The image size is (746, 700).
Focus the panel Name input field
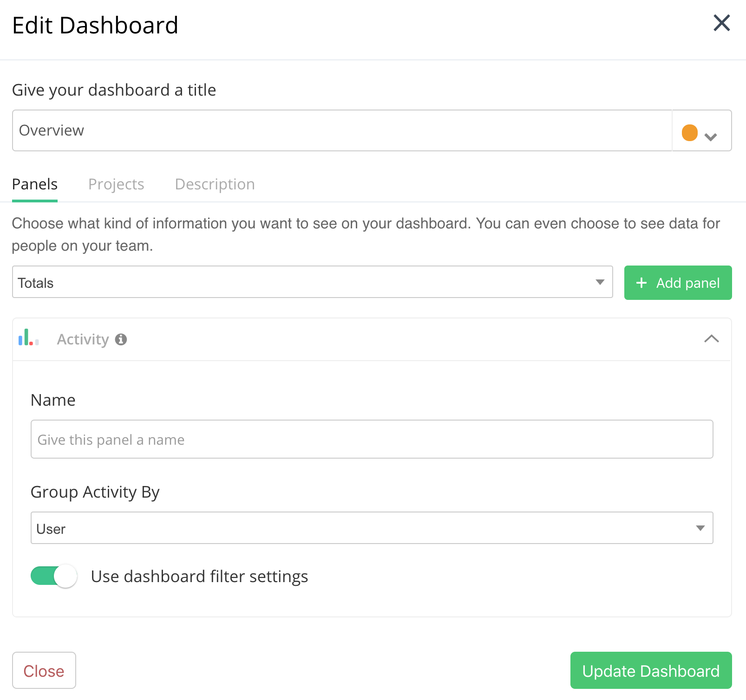coord(372,439)
